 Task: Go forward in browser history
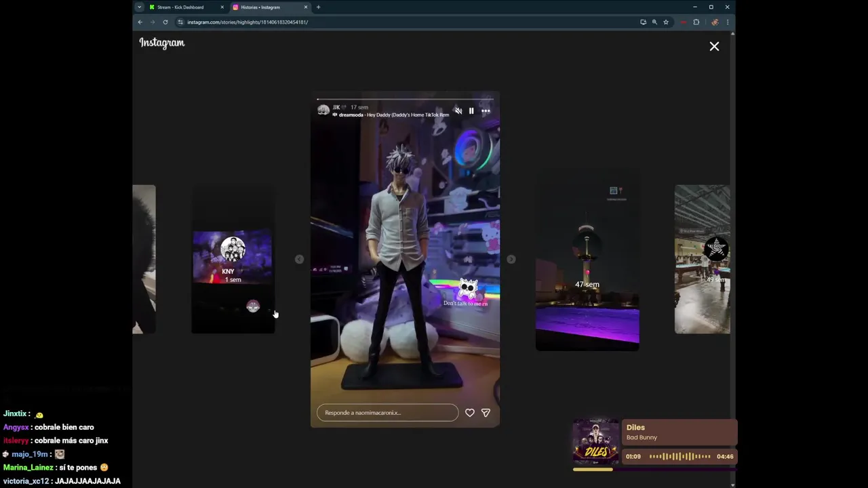point(153,22)
